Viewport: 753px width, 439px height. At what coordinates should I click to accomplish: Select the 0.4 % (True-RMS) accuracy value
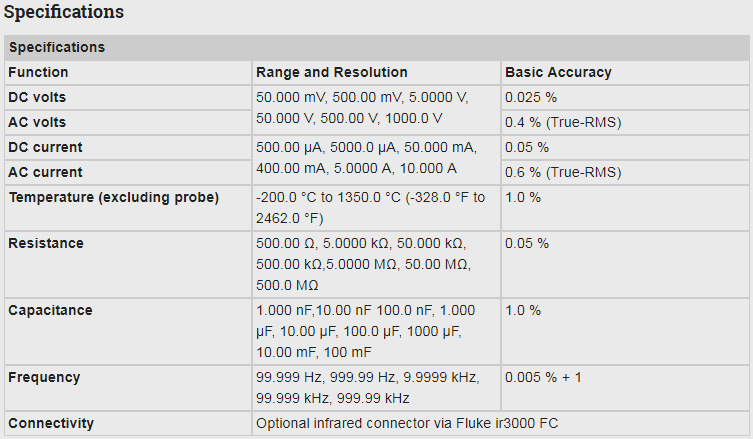563,122
